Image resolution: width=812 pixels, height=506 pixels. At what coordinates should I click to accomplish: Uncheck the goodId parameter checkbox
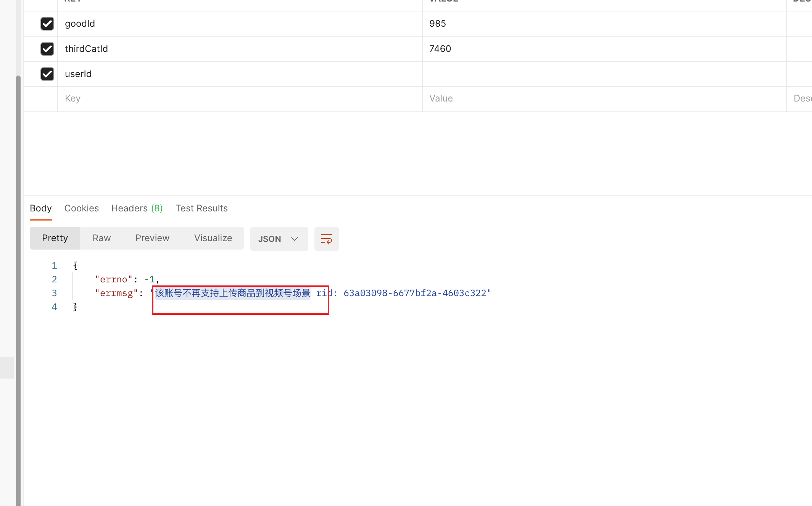point(47,24)
